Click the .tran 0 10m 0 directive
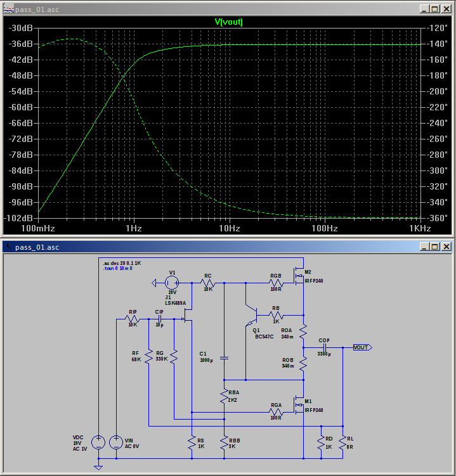 pos(117,268)
